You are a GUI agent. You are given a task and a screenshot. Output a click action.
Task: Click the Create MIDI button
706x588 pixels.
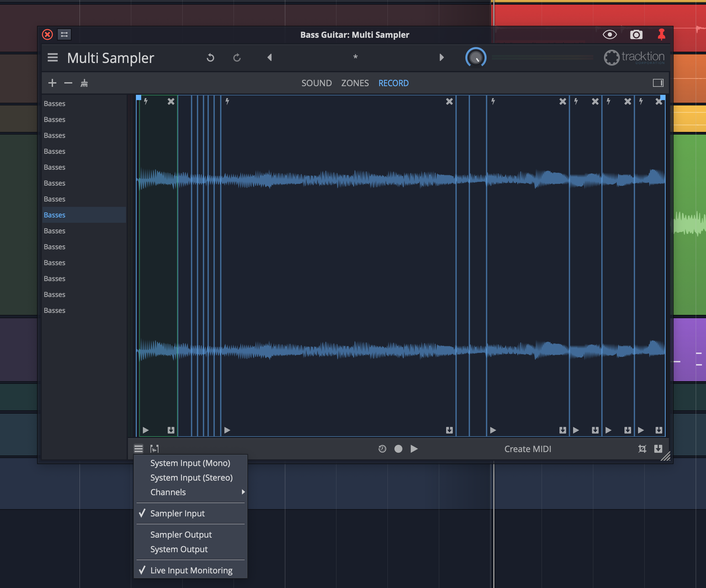(x=527, y=448)
